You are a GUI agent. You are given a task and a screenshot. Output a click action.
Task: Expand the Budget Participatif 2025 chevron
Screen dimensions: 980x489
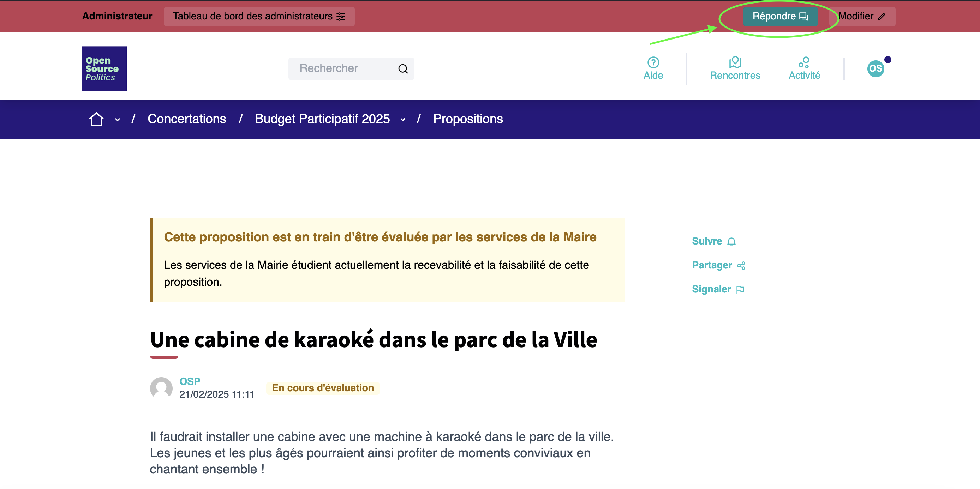(x=402, y=120)
